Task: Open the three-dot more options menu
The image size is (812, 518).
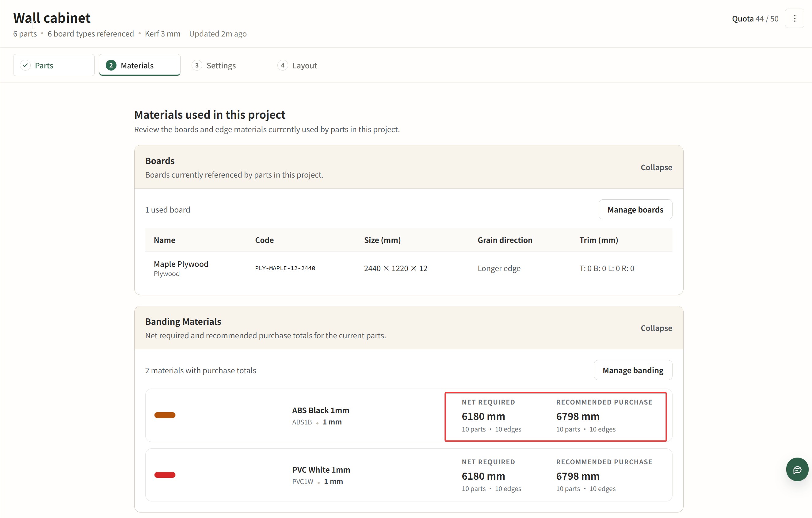Action: coord(794,19)
